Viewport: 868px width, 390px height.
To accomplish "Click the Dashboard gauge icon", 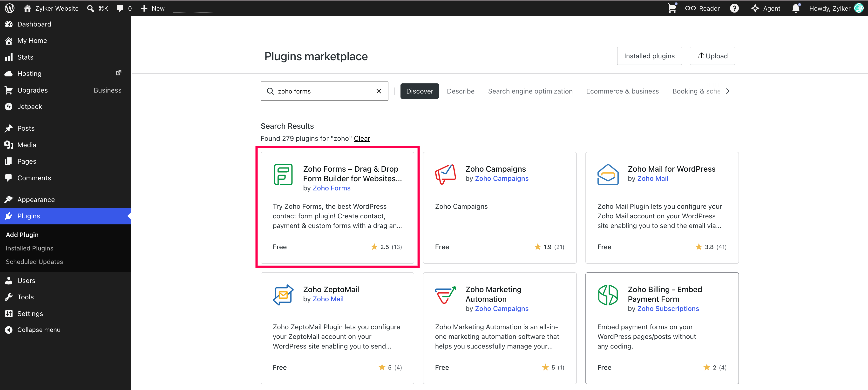I will 9,24.
